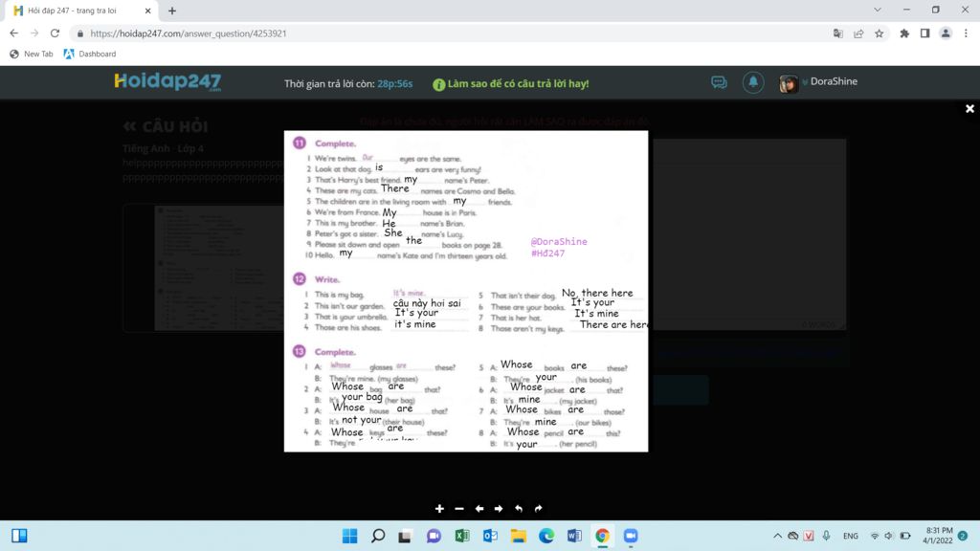Open Excel from taskbar
980x551 pixels.
point(462,536)
